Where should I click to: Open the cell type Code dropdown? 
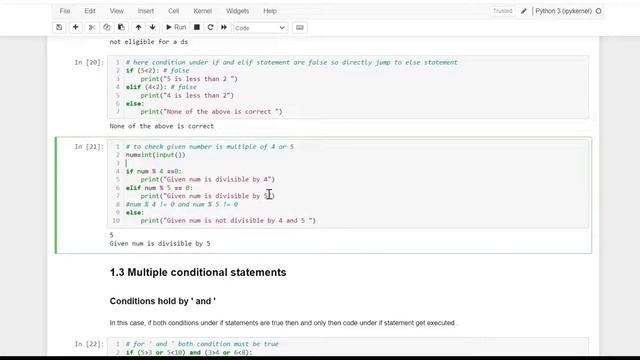click(260, 28)
